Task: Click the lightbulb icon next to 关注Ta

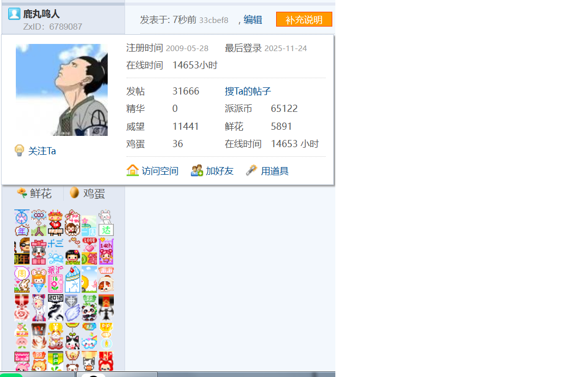Action: 19,151
